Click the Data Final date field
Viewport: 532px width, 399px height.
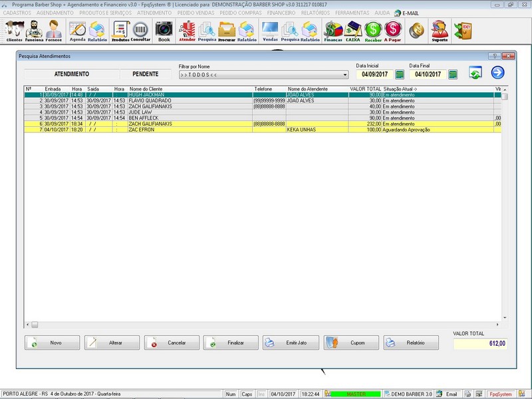pyautogui.click(x=428, y=74)
